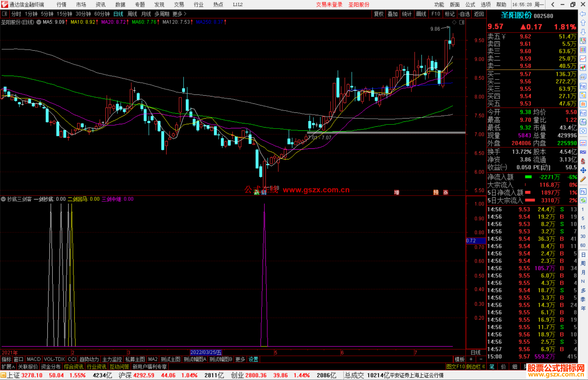Click the green refresh sidebar icon
Image resolution: width=588 pixels, height=380 pixels.
(583, 200)
